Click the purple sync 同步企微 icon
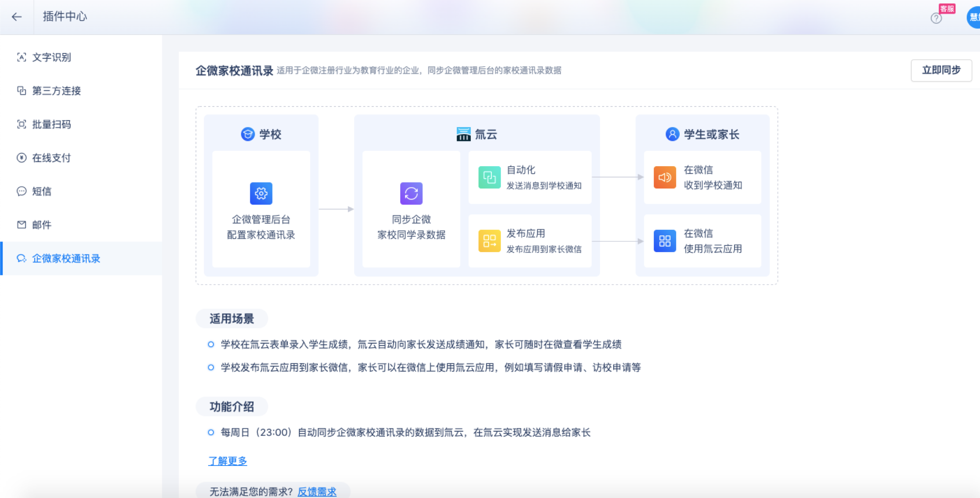Screen dimensions: 980x498 tap(411, 193)
